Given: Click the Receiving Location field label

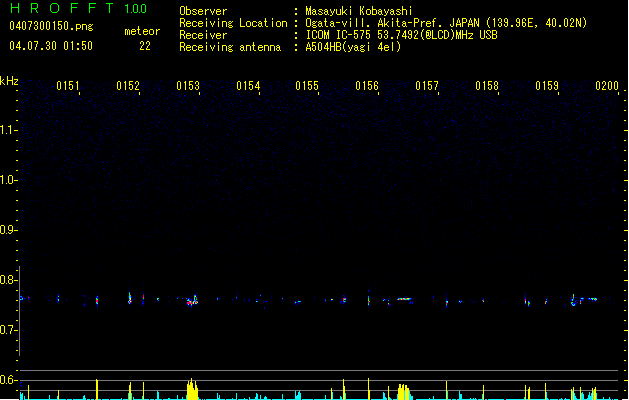Looking at the screenshot, I should [233, 23].
